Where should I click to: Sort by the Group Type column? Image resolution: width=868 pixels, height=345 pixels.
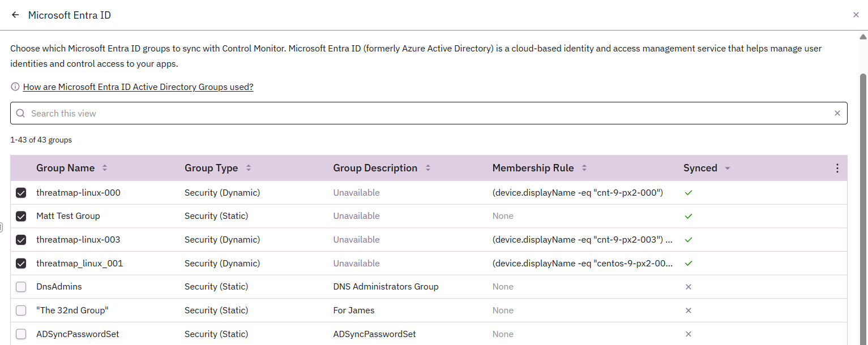(x=248, y=168)
